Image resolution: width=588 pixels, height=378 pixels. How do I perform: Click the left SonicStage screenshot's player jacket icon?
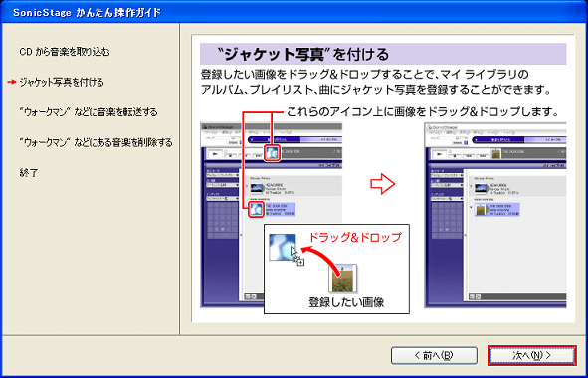point(272,153)
